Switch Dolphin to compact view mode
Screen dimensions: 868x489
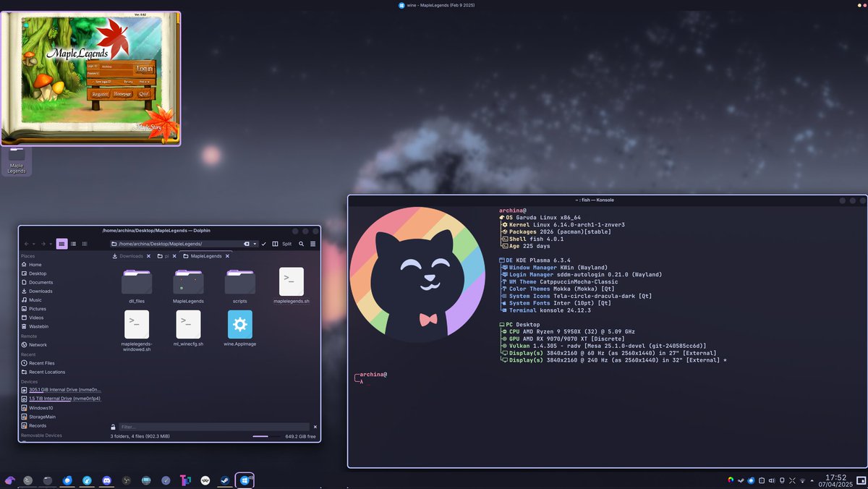click(x=73, y=244)
